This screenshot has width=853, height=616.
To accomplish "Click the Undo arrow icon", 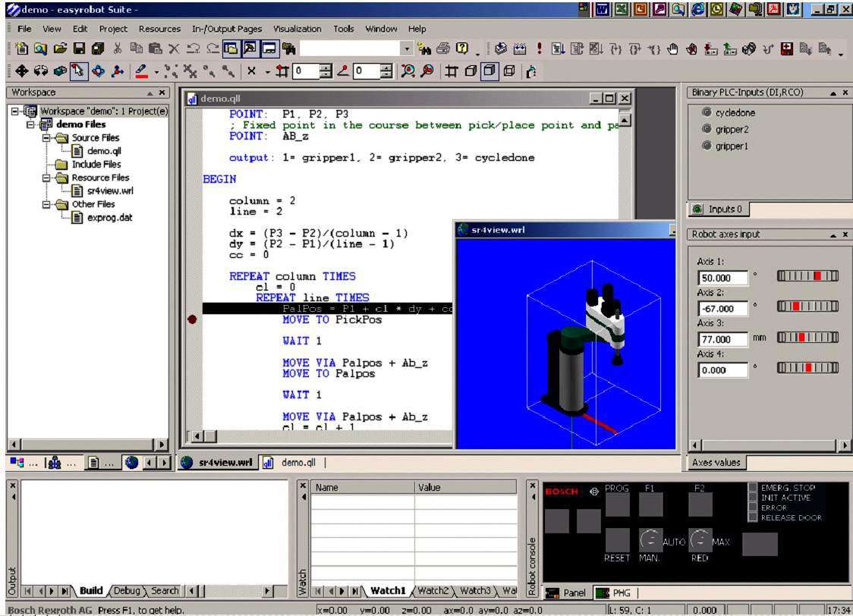I will pos(193,49).
